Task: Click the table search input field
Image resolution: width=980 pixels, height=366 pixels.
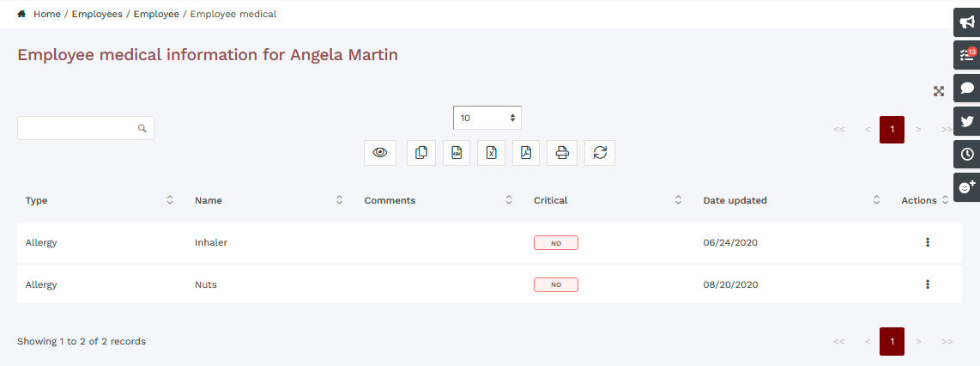Action: pos(78,128)
